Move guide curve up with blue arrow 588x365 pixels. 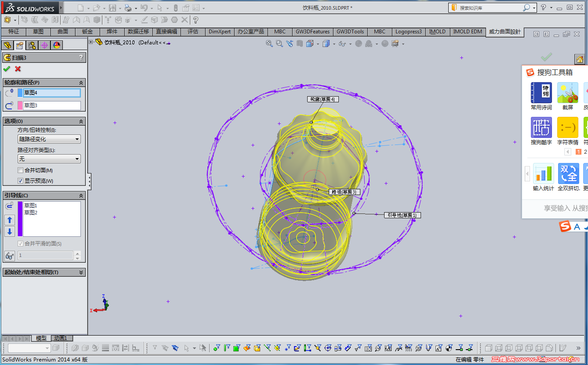[x=10, y=220]
